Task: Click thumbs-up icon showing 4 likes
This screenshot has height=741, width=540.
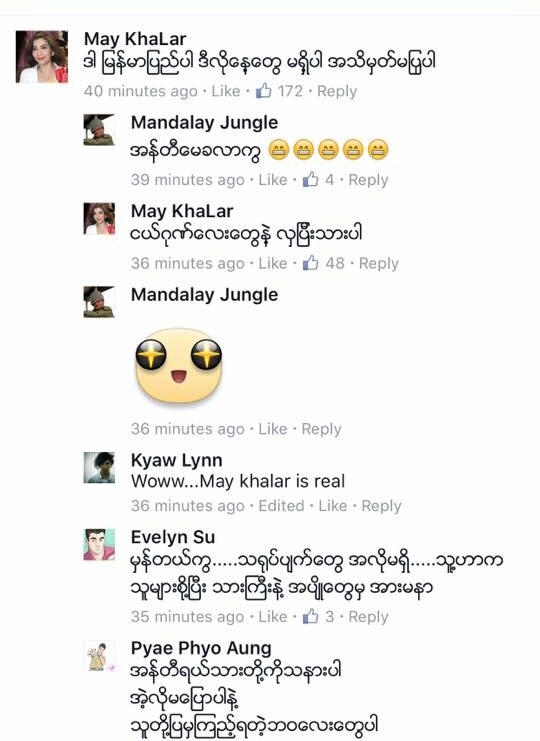Action: (310, 179)
